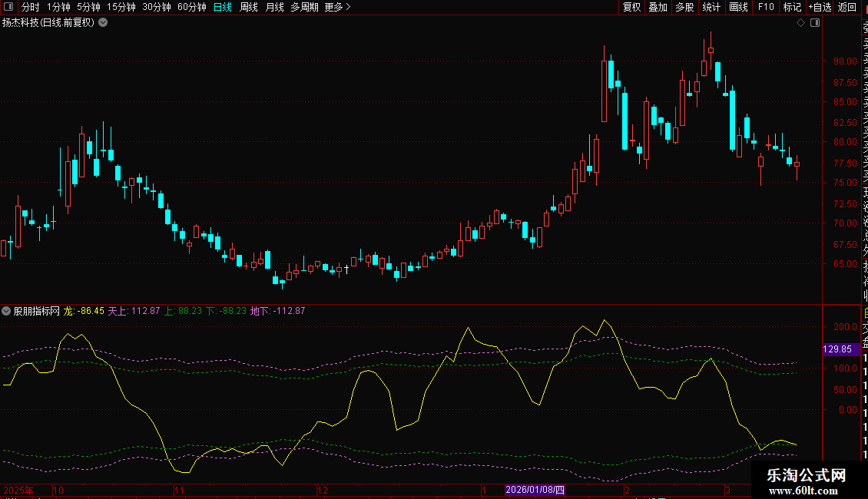Image resolution: width=868 pixels, height=499 pixels.
Task: Open the 多周期 multi-period view
Action: (304, 7)
